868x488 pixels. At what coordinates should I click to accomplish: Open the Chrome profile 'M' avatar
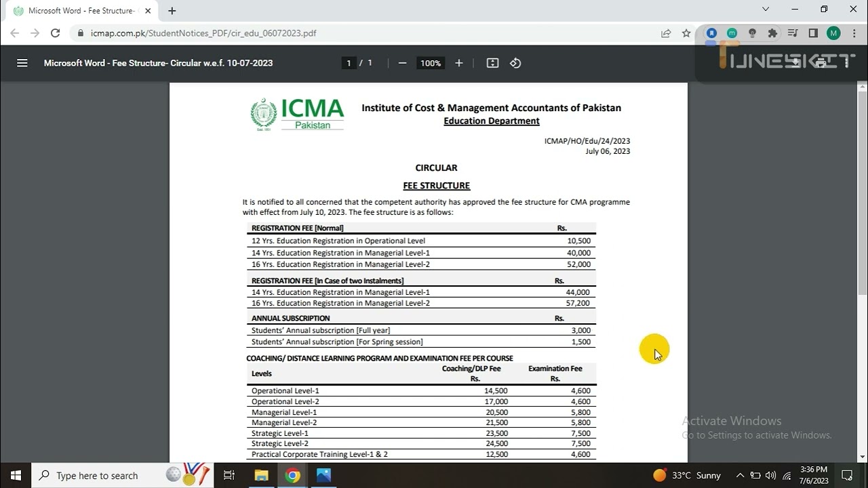[x=833, y=33]
